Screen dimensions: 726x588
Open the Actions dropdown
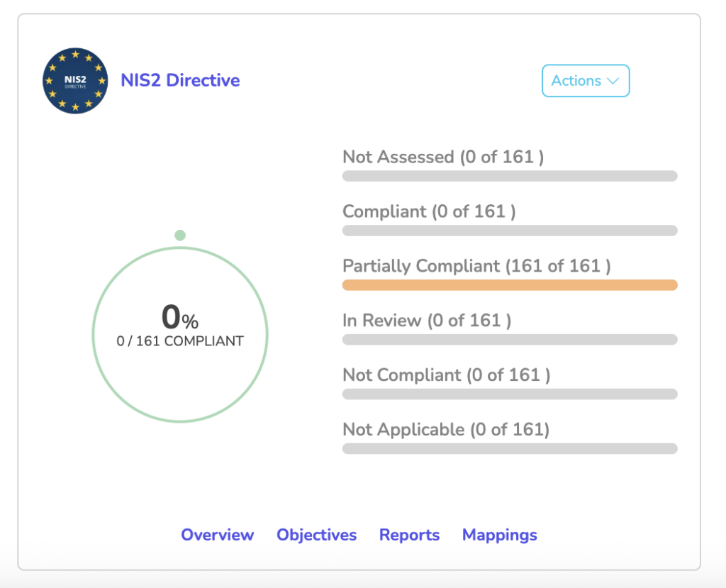point(585,81)
